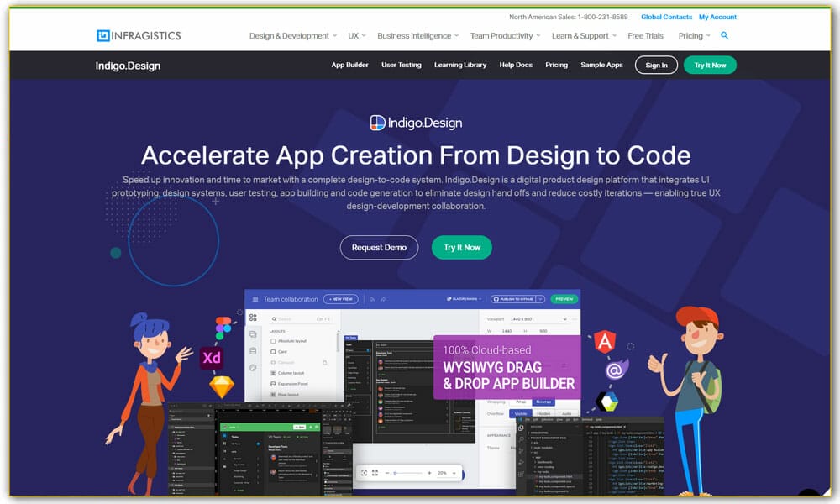Select the components grid icon in the builder sidebar
This screenshot has height=504, width=840.
click(x=254, y=317)
